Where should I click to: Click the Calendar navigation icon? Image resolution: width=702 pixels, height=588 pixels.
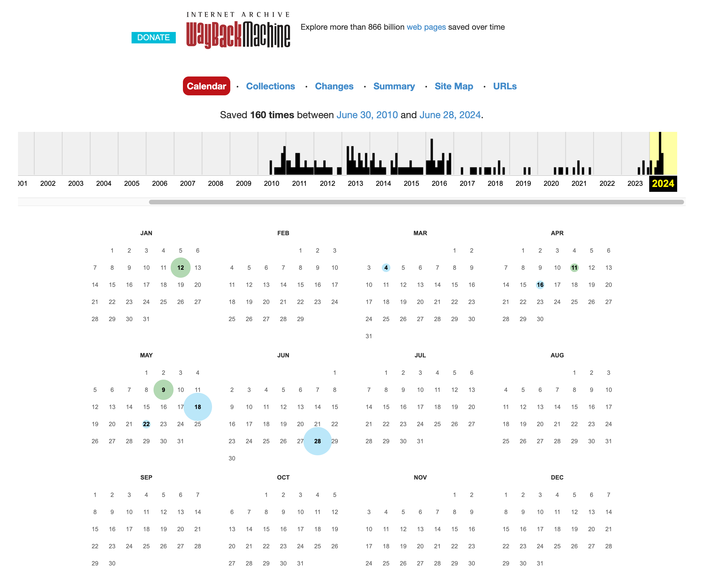click(x=206, y=86)
